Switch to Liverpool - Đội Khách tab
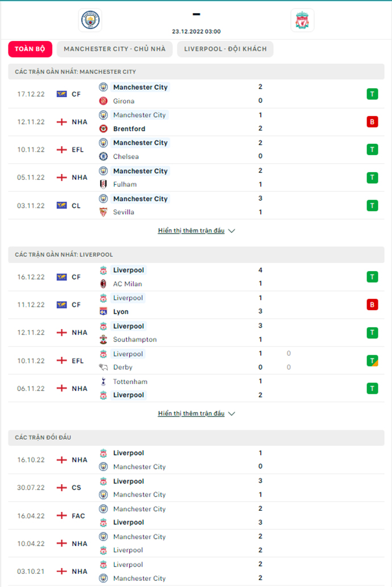This screenshot has width=392, height=587. [225, 49]
